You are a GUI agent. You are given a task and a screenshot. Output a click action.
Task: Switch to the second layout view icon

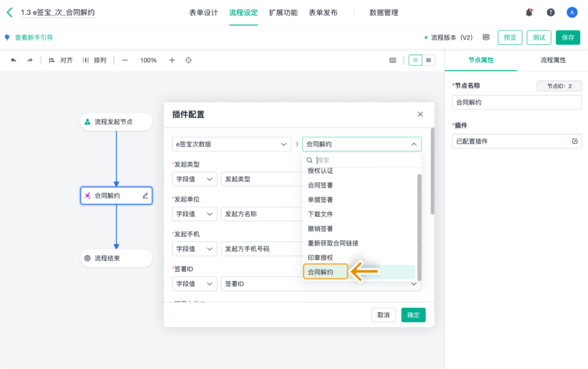click(428, 60)
